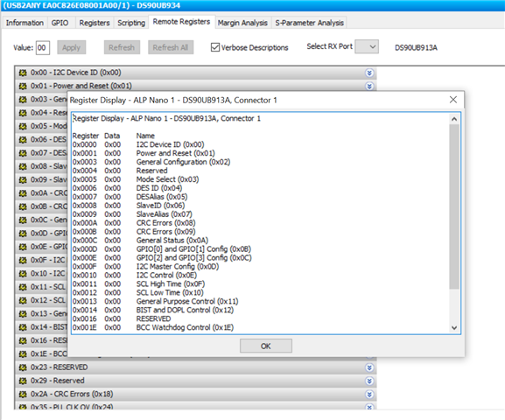This screenshot has height=420, width=505.
Task: Close the Register Display dialog
Action: [x=453, y=100]
